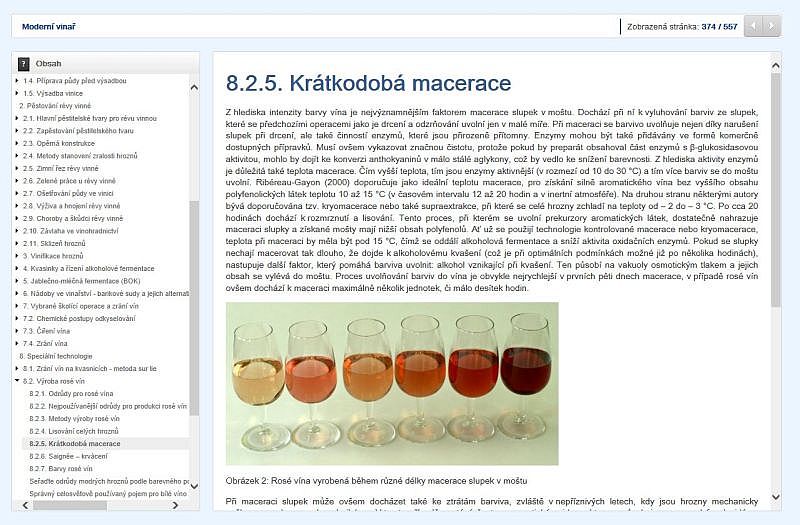This screenshot has height=525, width=800.
Task: Click the question mark icon beside Obsah
Action: [23, 63]
